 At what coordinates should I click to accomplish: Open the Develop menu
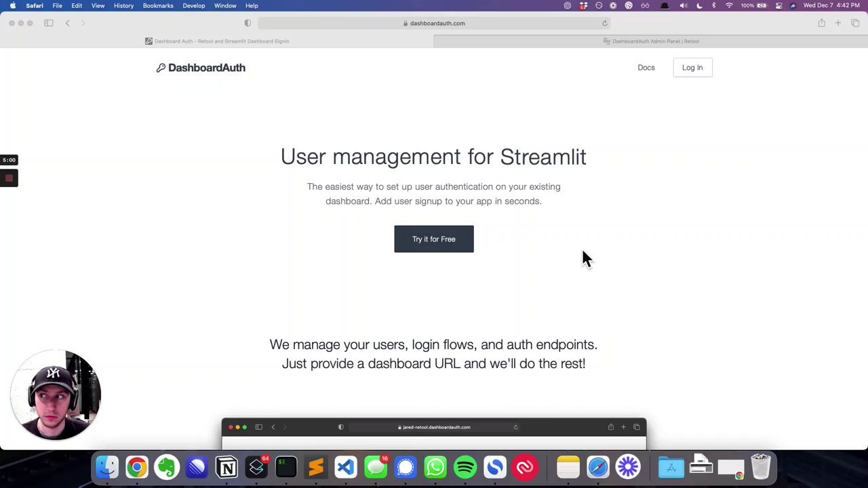193,5
